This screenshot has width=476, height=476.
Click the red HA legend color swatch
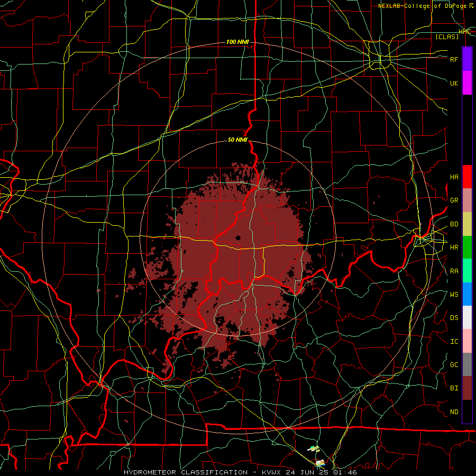[x=467, y=177]
